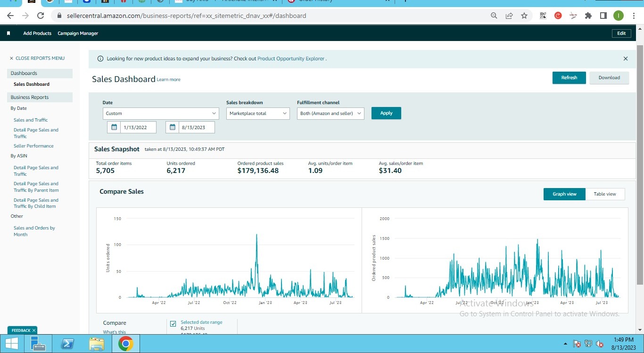Viewport: 644px width, 353px height.
Task: Click the Chrome icon in the taskbar
Action: (x=126, y=344)
